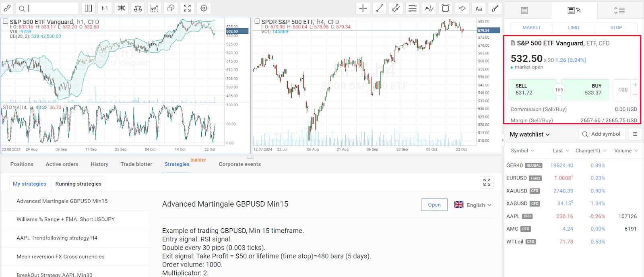The image size is (644, 277).
Task: Select the XAUUSD watchlist row
Action: (x=573, y=191)
